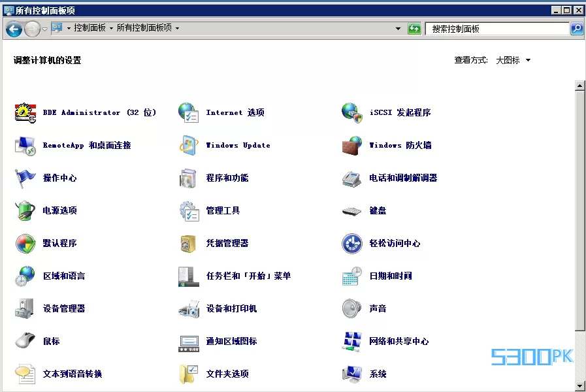The width and height of the screenshot is (586, 392).
Task: Open 轻松访问中心 icon
Action: pos(352,243)
